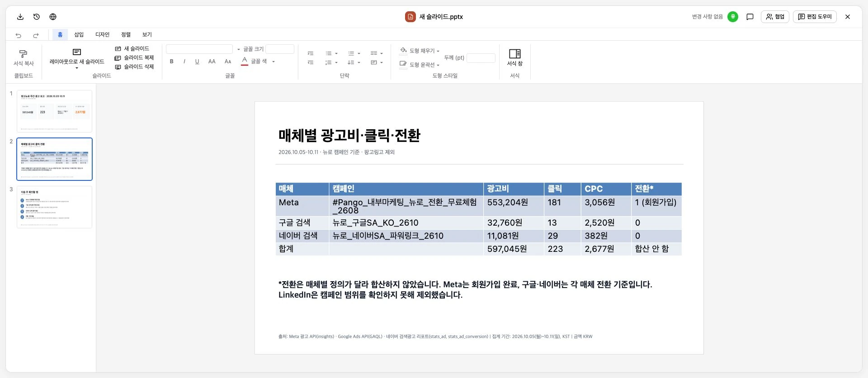This screenshot has height=378, width=868.
Task: Switch to the 정렬 tab
Action: pyautogui.click(x=126, y=34)
